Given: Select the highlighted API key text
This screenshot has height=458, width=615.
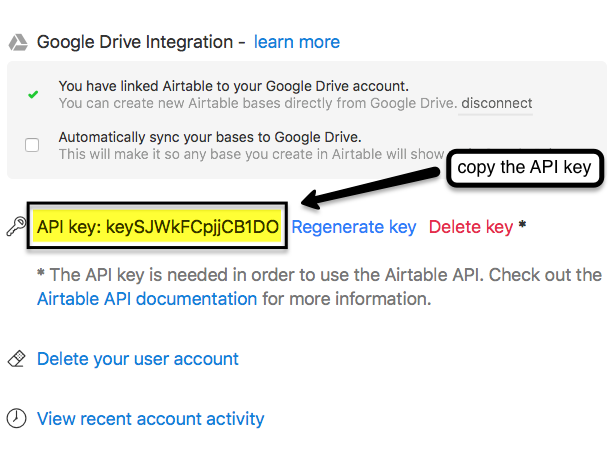Looking at the screenshot, I should (158, 227).
